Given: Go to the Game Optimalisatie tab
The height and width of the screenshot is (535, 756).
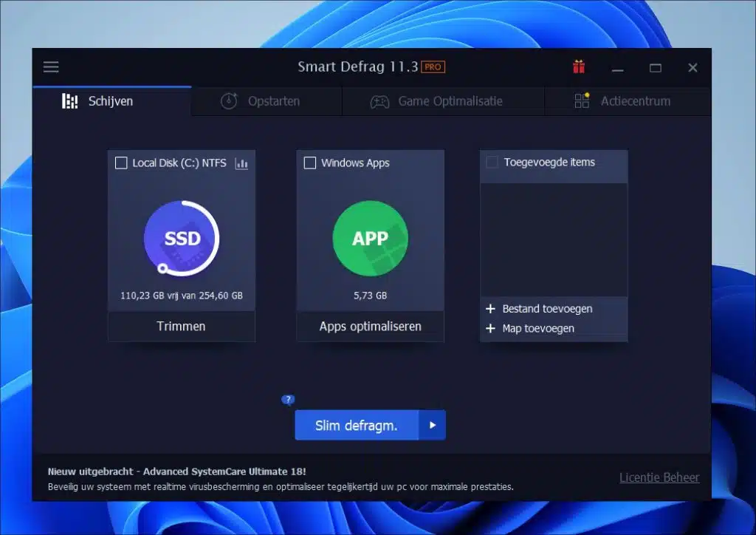Looking at the screenshot, I should pos(443,101).
